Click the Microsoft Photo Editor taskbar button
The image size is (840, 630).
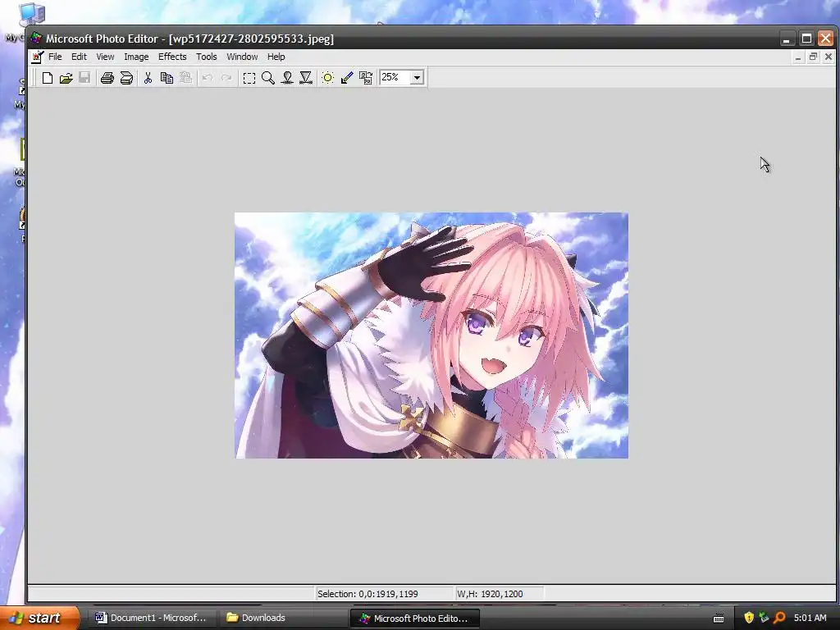414,619
